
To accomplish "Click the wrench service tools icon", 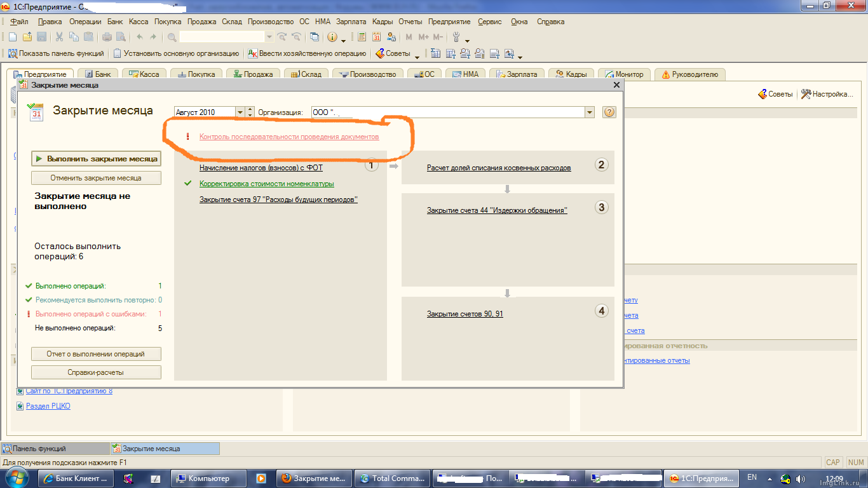I will (456, 37).
